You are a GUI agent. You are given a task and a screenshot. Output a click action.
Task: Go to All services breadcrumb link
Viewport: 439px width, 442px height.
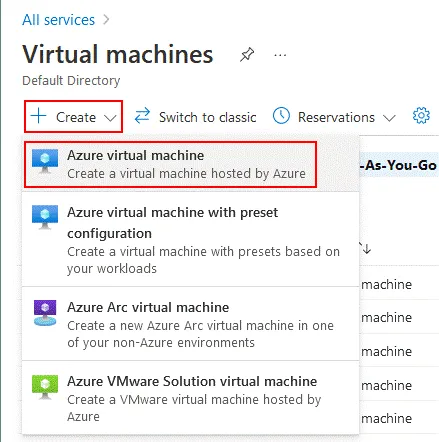[59, 20]
